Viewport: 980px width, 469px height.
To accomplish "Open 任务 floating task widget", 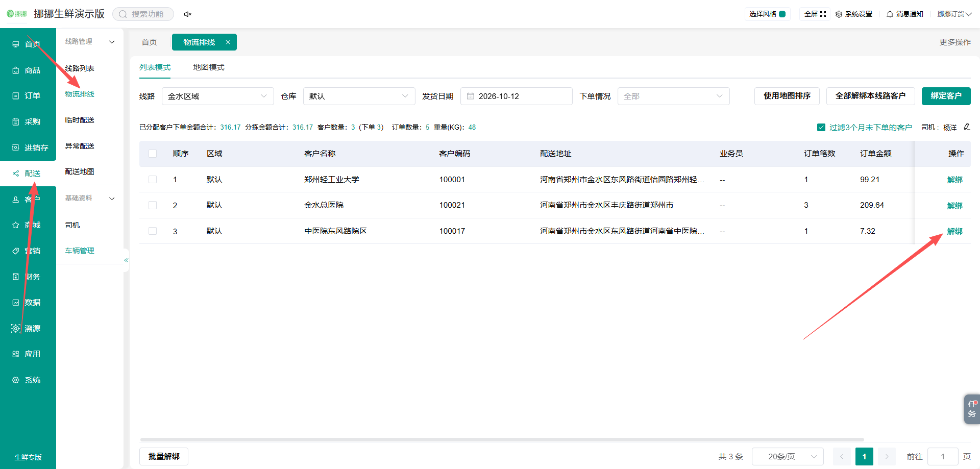I will click(972, 409).
